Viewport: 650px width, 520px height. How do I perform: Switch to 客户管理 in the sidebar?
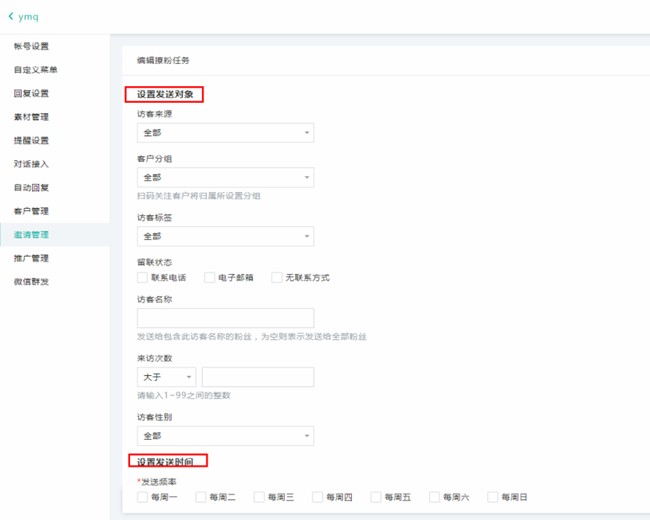pyautogui.click(x=31, y=211)
